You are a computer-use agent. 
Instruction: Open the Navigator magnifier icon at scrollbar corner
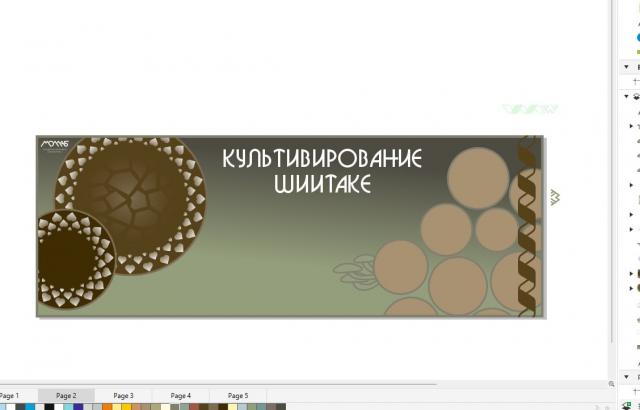[x=613, y=384]
